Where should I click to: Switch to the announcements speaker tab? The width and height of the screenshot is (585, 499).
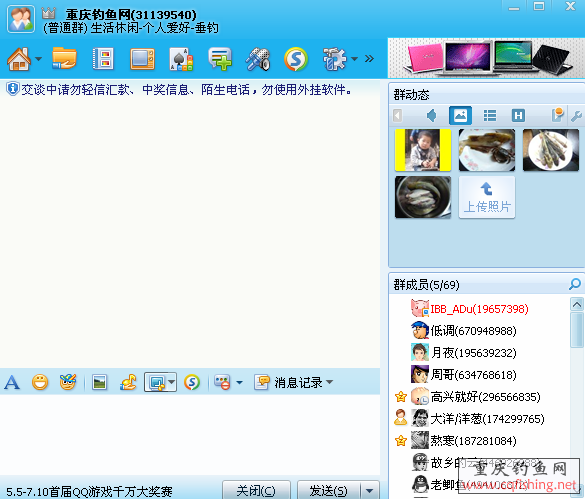coord(431,116)
